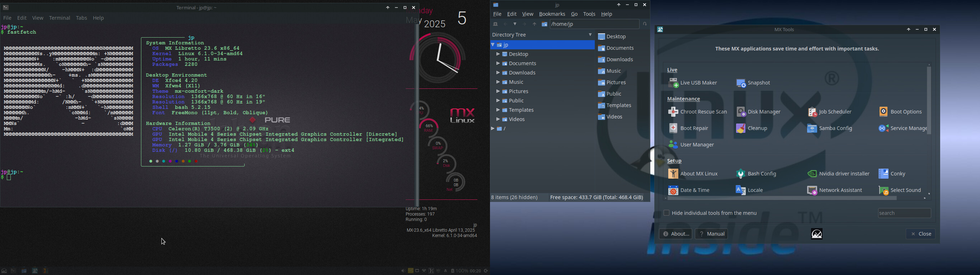Open Select Sound tool
This screenshot has width=980, height=275.
click(900, 190)
